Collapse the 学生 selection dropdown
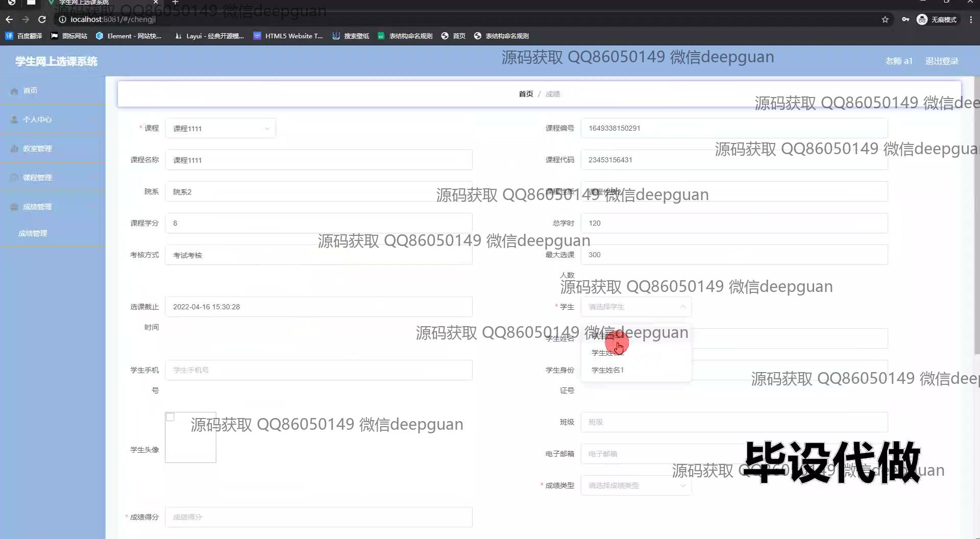The width and height of the screenshot is (980, 539). click(636, 307)
